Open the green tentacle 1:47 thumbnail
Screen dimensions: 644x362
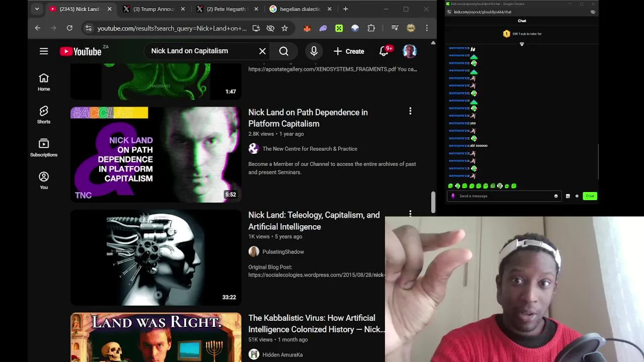click(x=156, y=82)
